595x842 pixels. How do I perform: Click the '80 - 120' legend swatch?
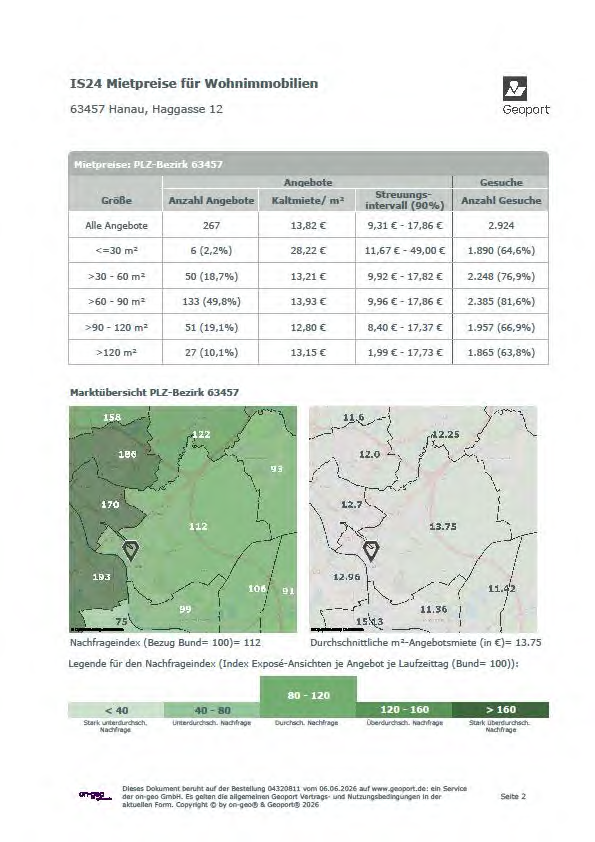[x=308, y=696]
